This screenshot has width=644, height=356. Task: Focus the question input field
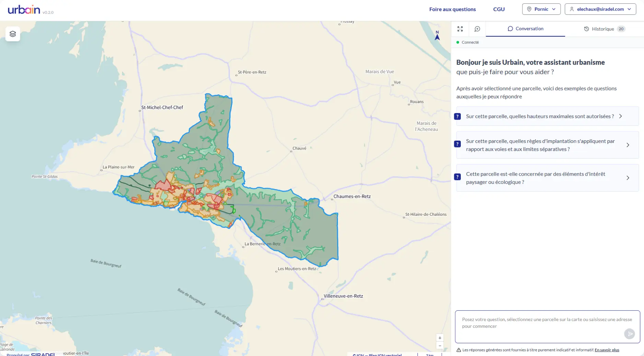548,327
